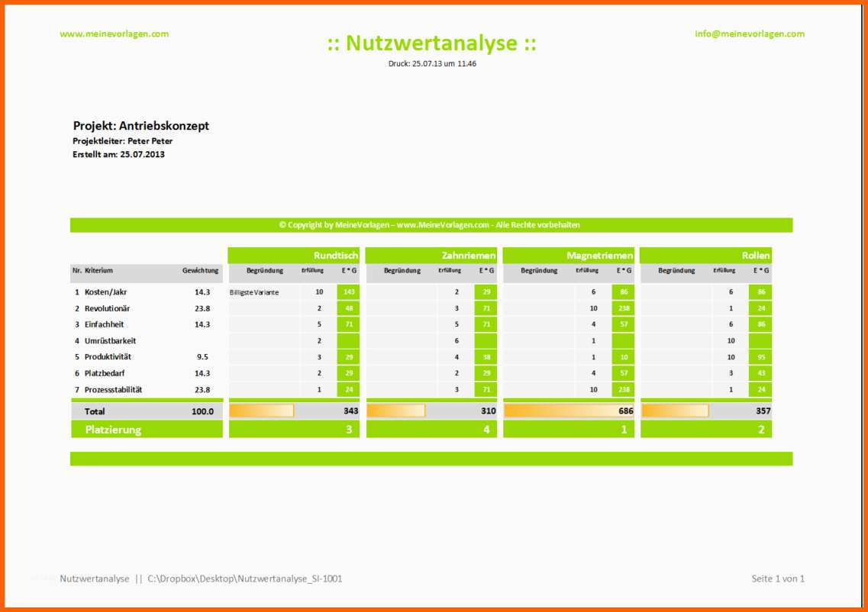Select the Zahnriemen column header

431,255
